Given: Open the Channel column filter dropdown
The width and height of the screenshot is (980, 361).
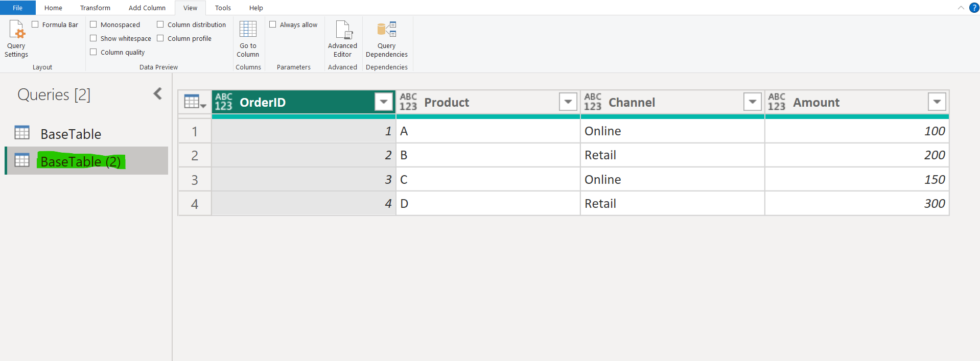Looking at the screenshot, I should 752,102.
